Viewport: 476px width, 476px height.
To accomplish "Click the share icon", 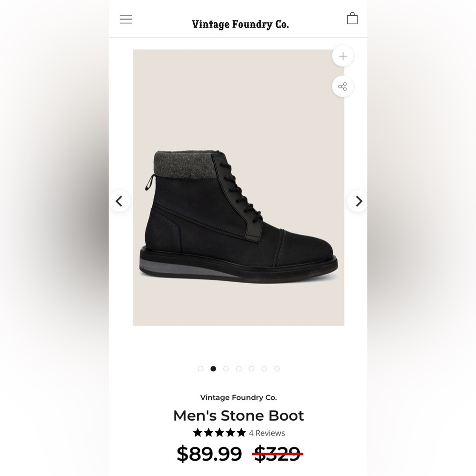I will pyautogui.click(x=343, y=87).
